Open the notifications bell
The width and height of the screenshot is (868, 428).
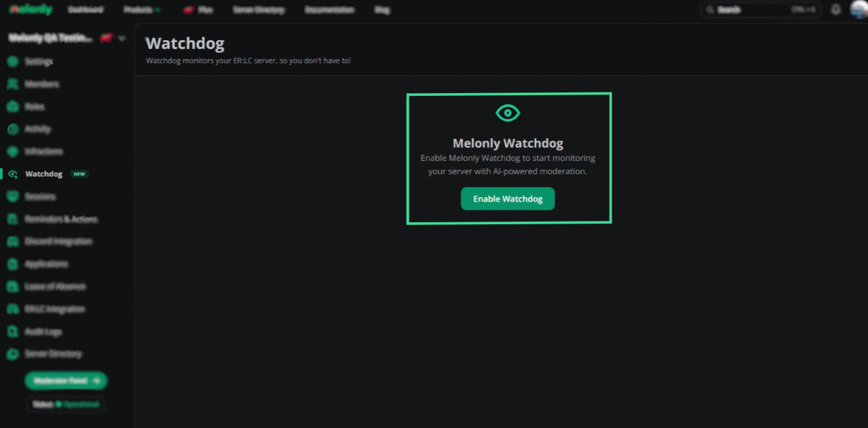point(836,10)
